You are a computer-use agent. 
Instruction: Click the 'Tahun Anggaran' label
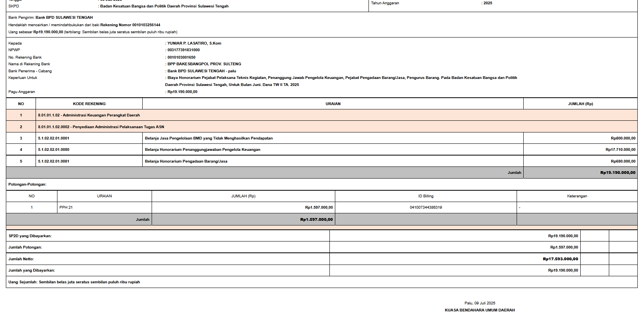tap(385, 3)
